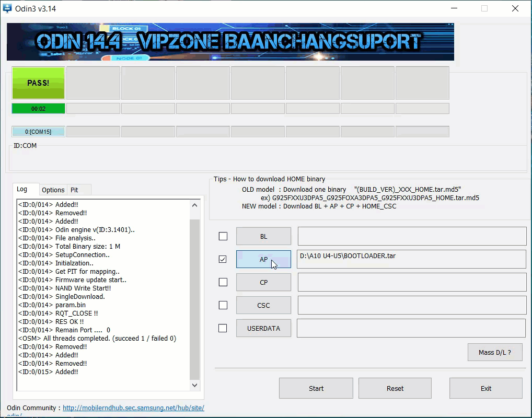Click the AP file button

263,259
